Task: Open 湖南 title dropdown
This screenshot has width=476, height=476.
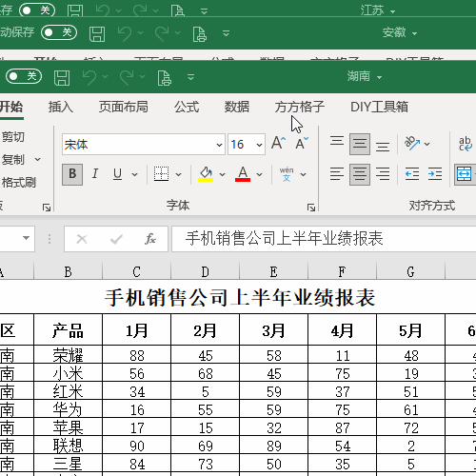Action: click(379, 77)
